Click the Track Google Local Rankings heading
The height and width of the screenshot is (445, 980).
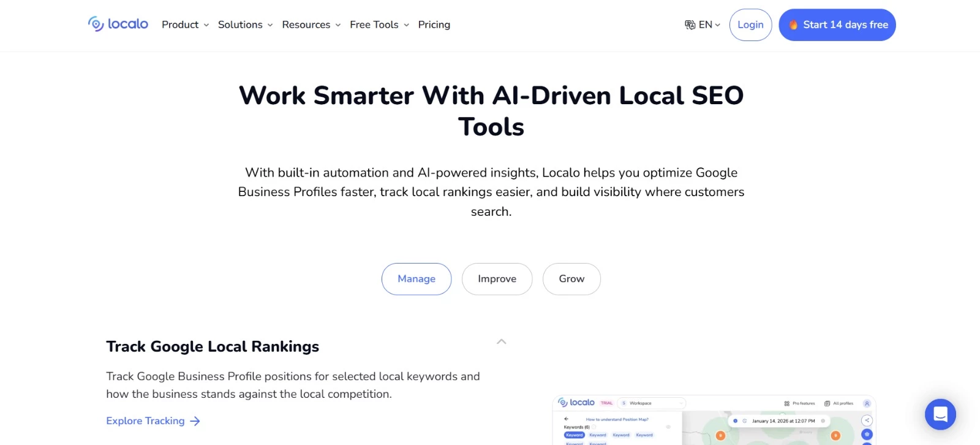pos(213,346)
